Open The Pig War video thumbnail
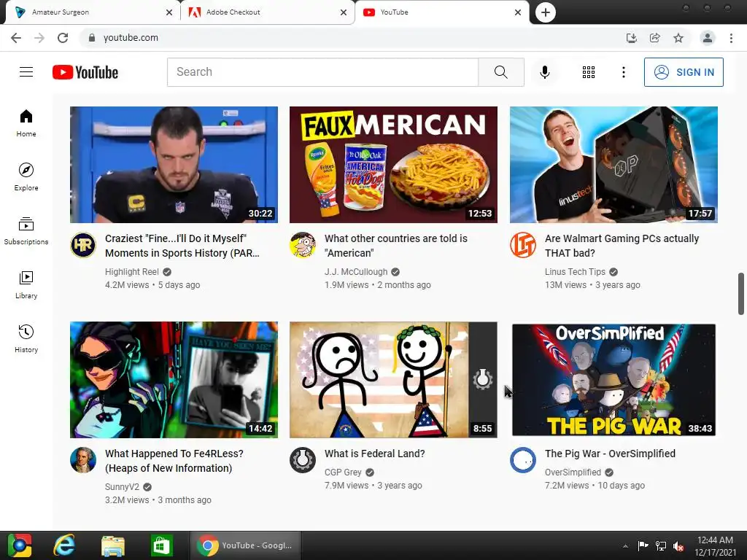Image resolution: width=747 pixels, height=560 pixels. [x=614, y=380]
